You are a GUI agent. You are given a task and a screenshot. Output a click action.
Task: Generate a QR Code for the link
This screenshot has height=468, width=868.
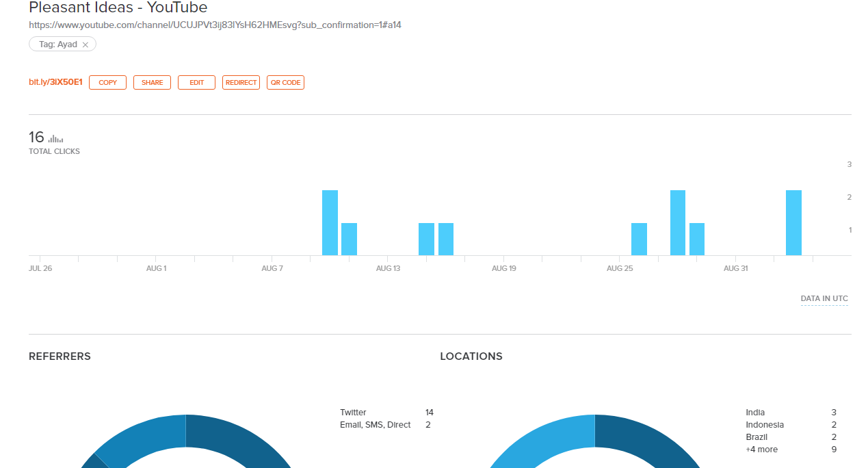click(285, 82)
